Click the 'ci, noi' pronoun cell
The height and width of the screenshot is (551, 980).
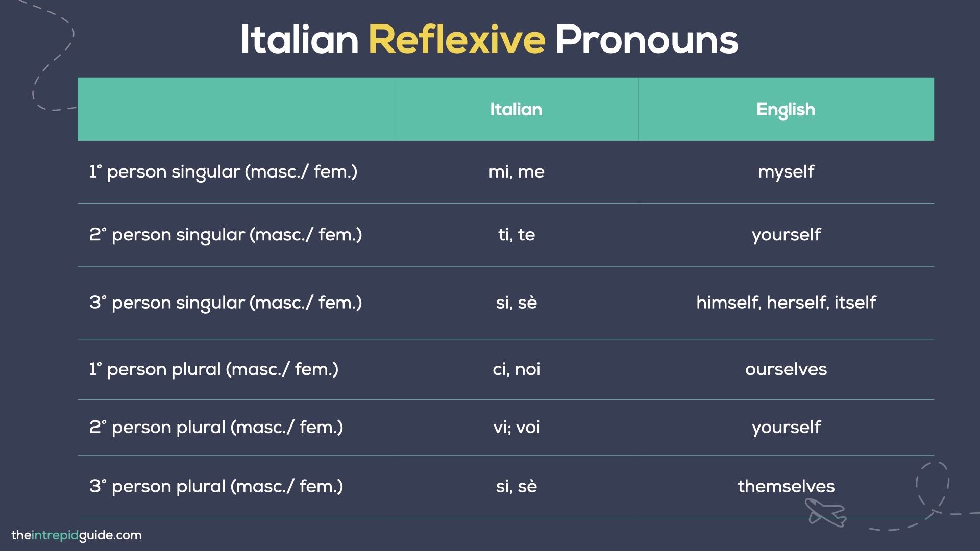coord(516,369)
